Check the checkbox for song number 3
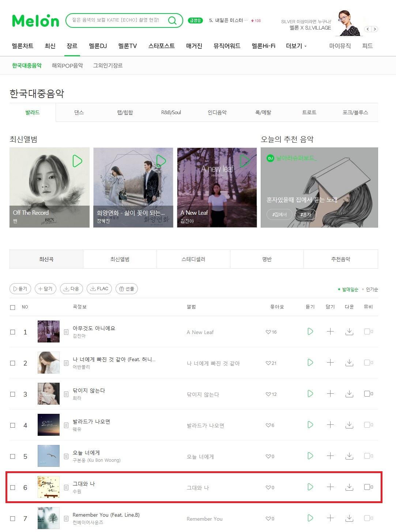396x532 pixels. [x=13, y=394]
